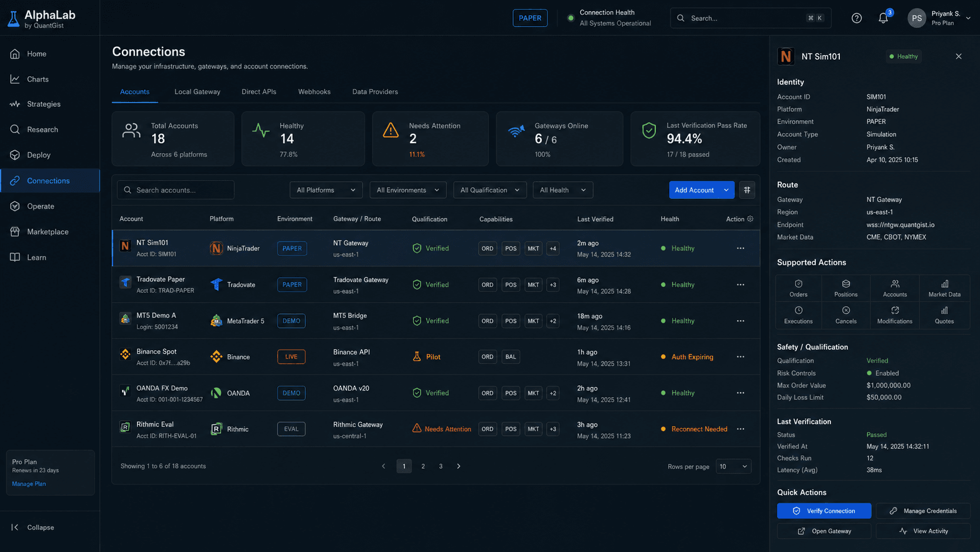
Task: Click the Search accounts field
Action: tap(176, 190)
